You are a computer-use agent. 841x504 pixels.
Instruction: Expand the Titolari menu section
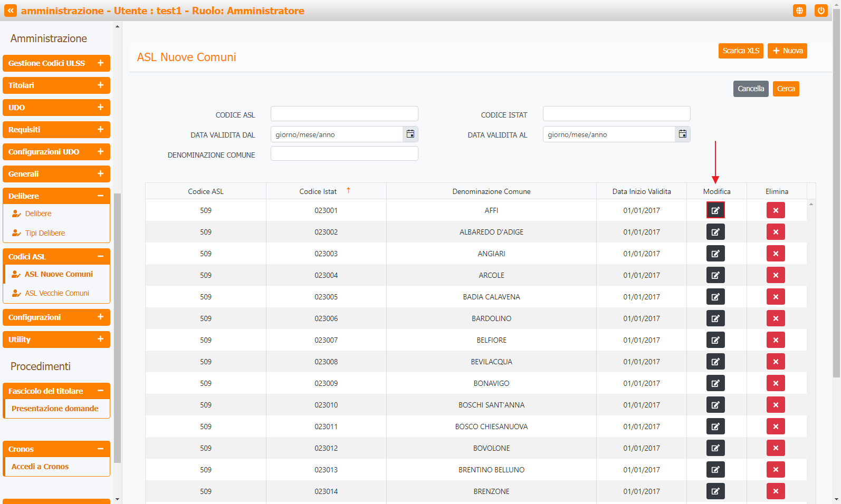(x=100, y=85)
